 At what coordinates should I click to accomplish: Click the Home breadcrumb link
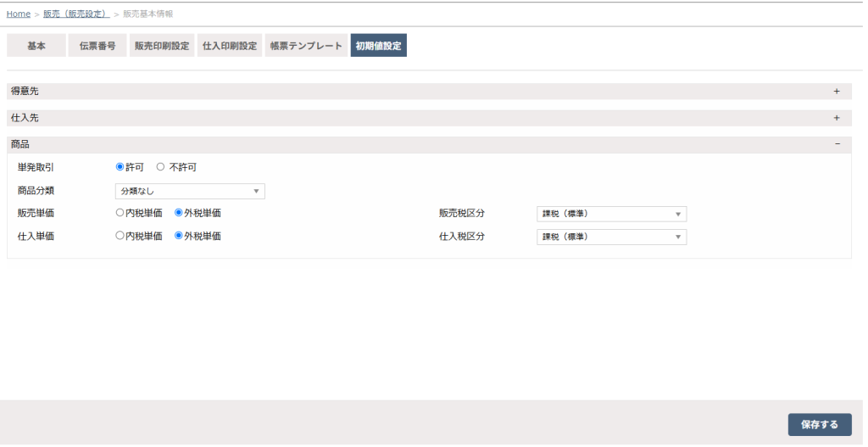19,14
